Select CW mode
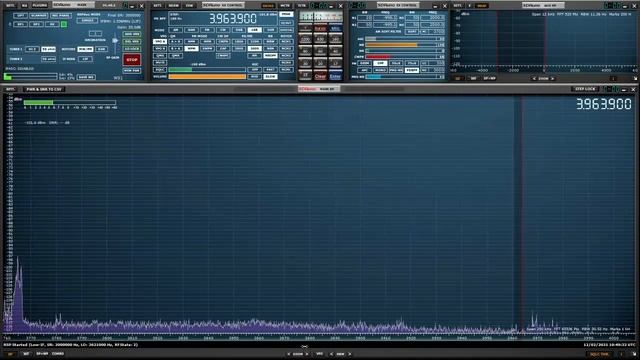Viewport: 640px width, 360px height. coord(223,30)
